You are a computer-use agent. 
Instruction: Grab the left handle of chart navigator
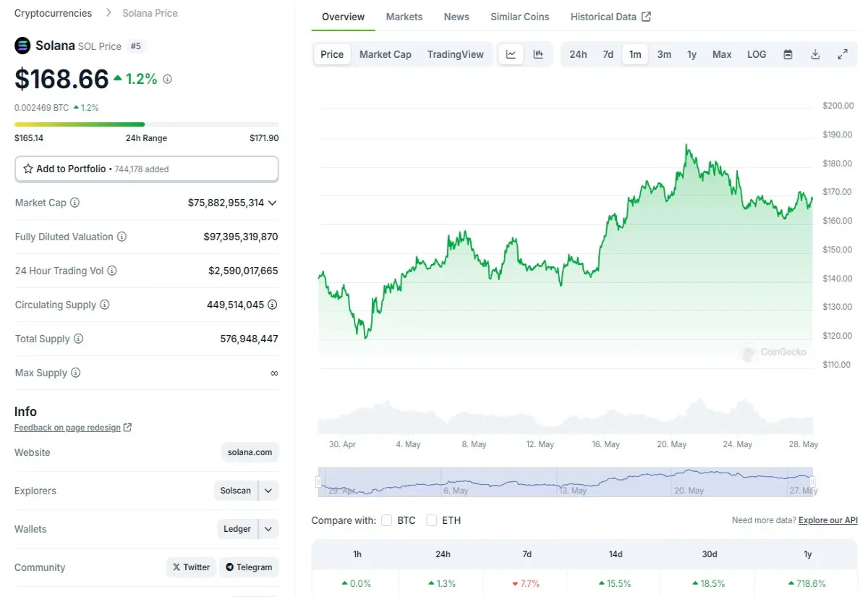point(318,482)
